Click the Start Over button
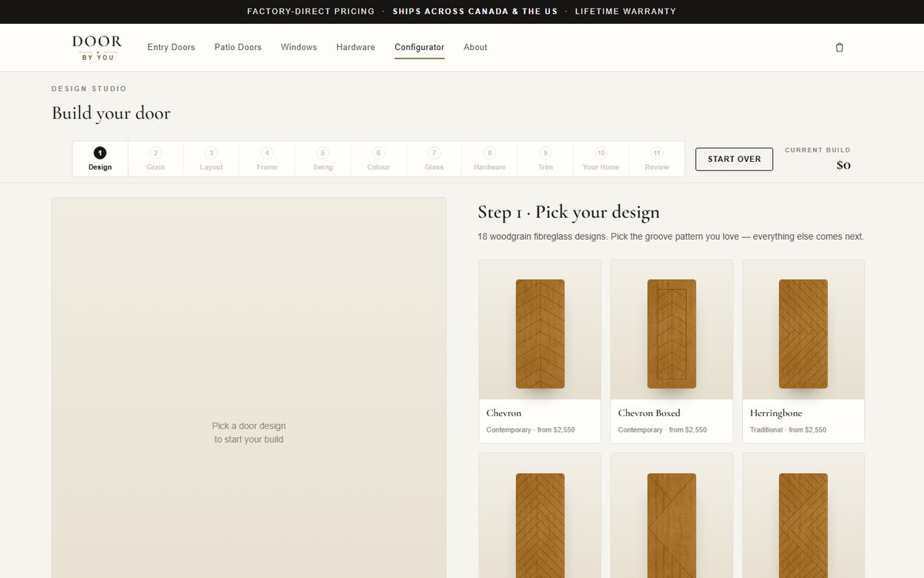The image size is (924, 578). coord(734,159)
